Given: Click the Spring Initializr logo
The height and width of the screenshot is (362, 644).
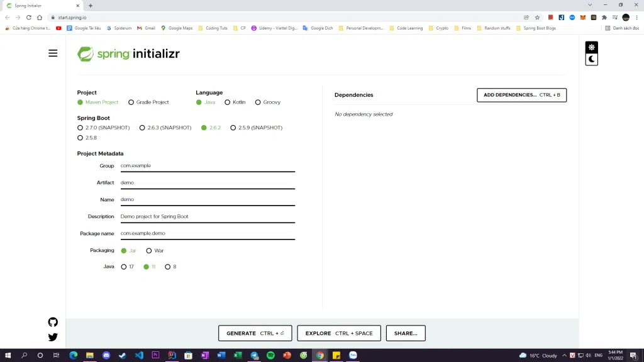Looking at the screenshot, I should pos(128,54).
